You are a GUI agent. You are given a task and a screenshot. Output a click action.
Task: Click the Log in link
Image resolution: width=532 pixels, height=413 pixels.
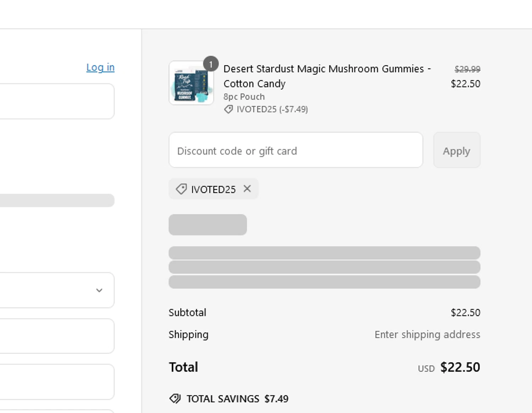point(100,67)
